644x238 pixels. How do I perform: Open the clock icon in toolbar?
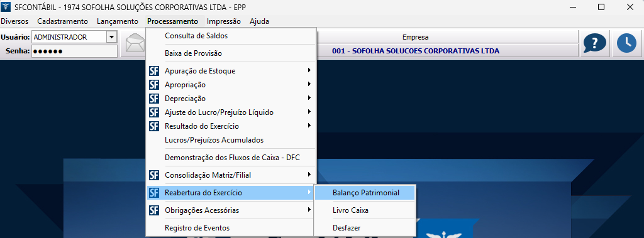coord(626,43)
